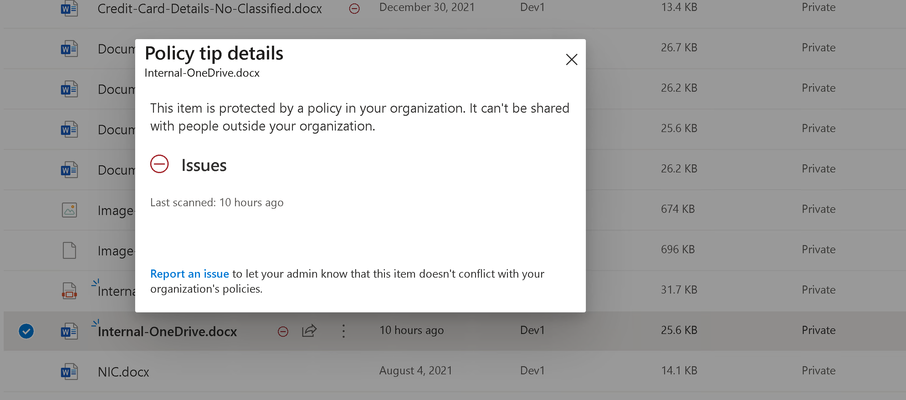Click the 14.1 KB file size

[679, 371]
